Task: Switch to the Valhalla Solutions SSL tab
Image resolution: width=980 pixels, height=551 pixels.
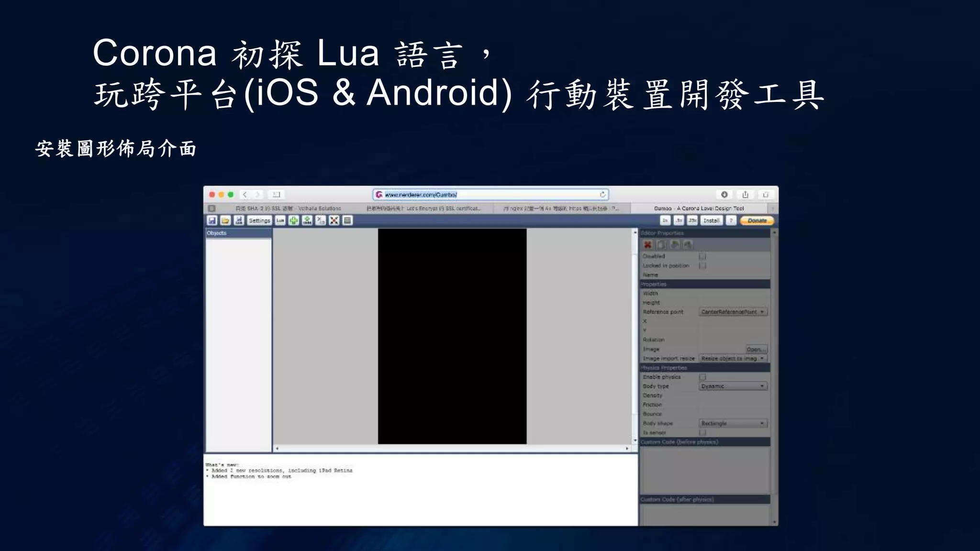Action: [288, 209]
